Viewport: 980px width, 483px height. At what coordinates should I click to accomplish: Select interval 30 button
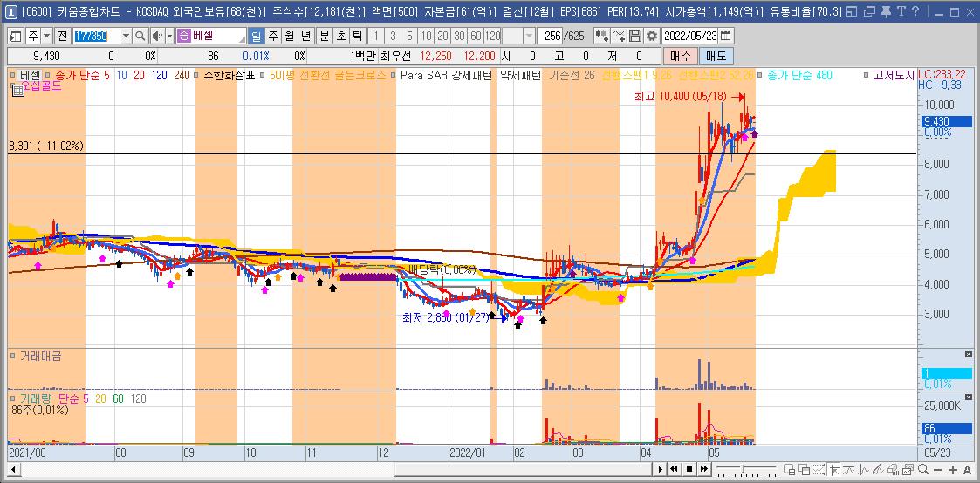point(459,37)
